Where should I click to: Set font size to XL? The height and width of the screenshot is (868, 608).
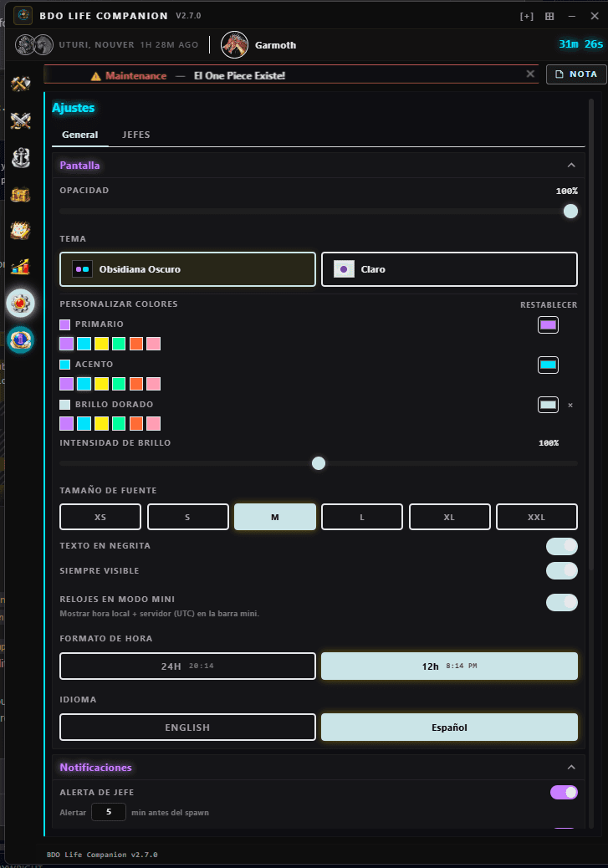coord(450,517)
